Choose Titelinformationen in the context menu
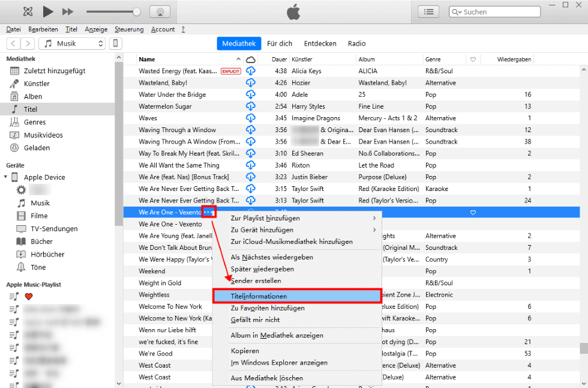Screen dimensions: 588x388 297,296
